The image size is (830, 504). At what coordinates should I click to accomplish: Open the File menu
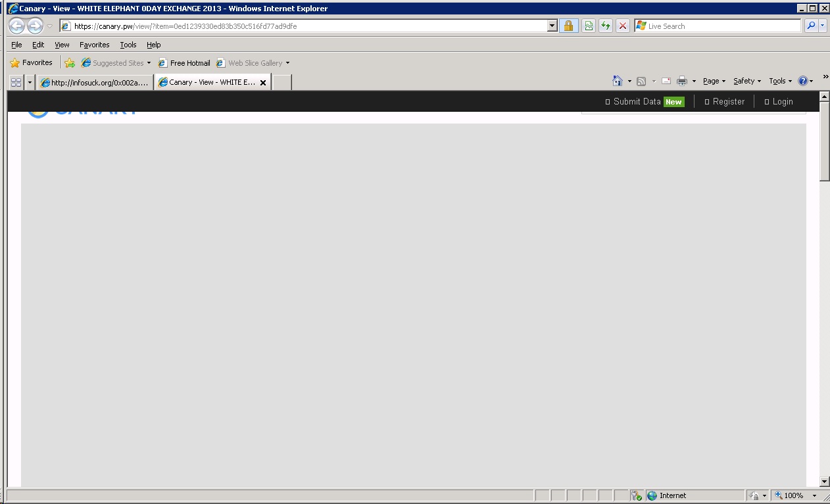16,45
